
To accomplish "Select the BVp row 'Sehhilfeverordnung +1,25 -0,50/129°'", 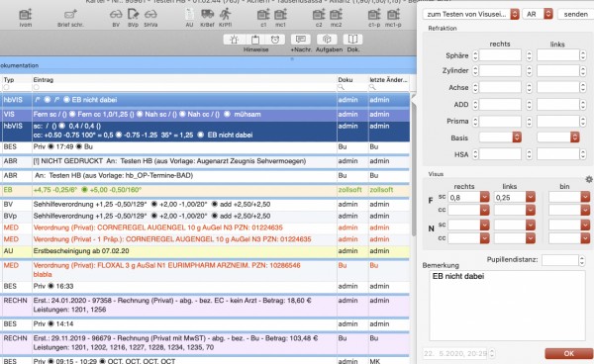I will pyautogui.click(x=205, y=216).
